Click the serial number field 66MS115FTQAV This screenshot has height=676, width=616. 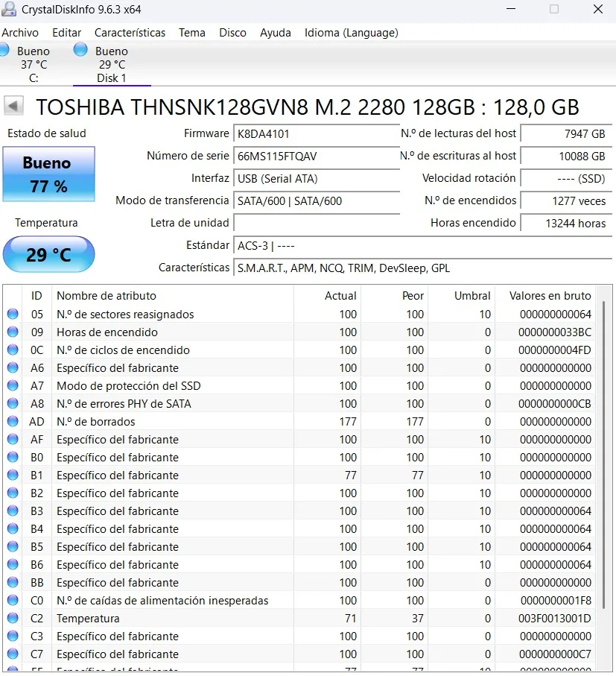click(316, 156)
